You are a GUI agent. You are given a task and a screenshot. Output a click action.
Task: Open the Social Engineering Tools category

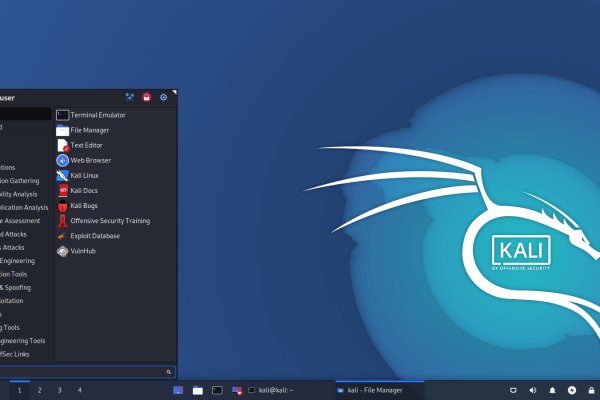24,340
